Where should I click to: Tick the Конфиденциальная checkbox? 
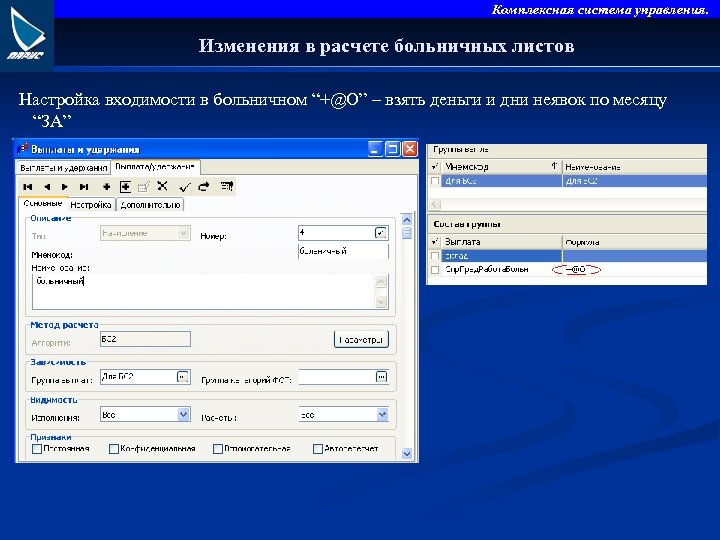coord(114,449)
